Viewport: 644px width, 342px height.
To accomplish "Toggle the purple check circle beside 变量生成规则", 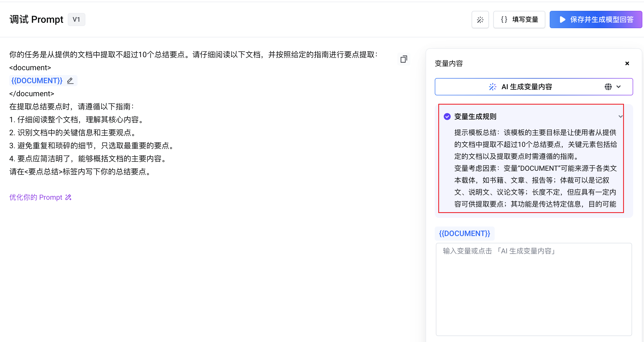I will pos(447,117).
